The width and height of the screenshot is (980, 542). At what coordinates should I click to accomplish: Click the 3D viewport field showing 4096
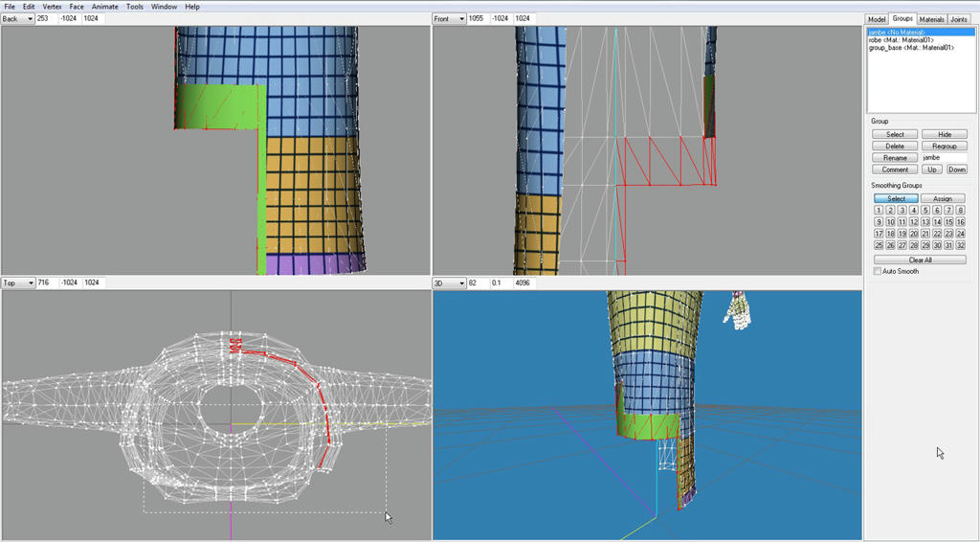click(x=525, y=283)
